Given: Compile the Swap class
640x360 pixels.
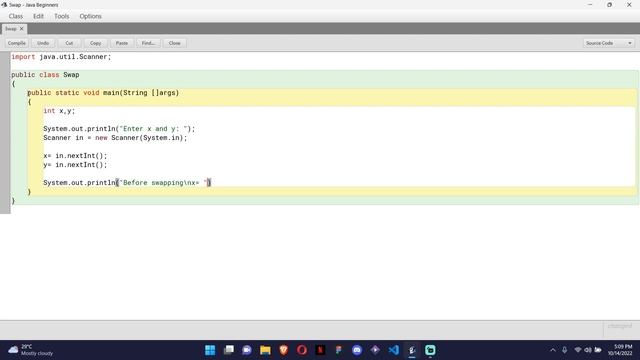Looking at the screenshot, I should coord(17,43).
